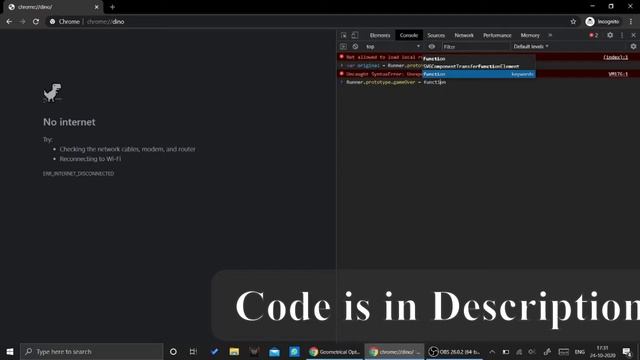Go back with the browser back arrow
The image size is (640, 360).
pos(9,22)
